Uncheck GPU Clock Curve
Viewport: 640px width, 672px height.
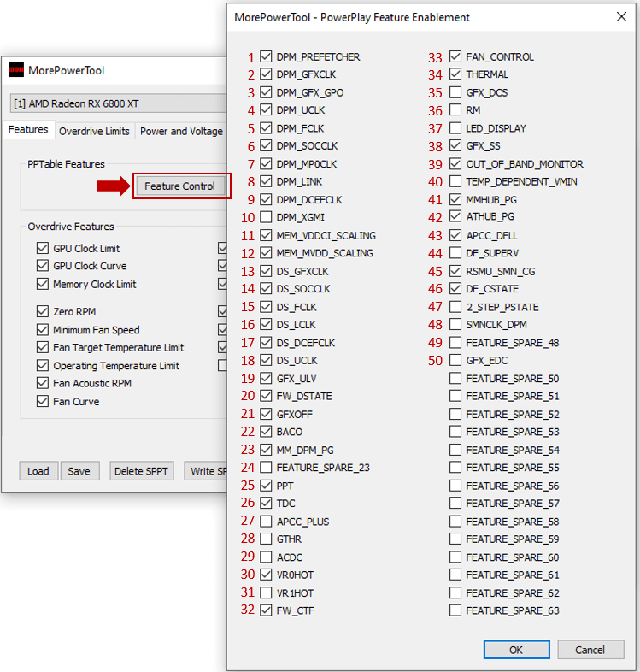pyautogui.click(x=43, y=266)
